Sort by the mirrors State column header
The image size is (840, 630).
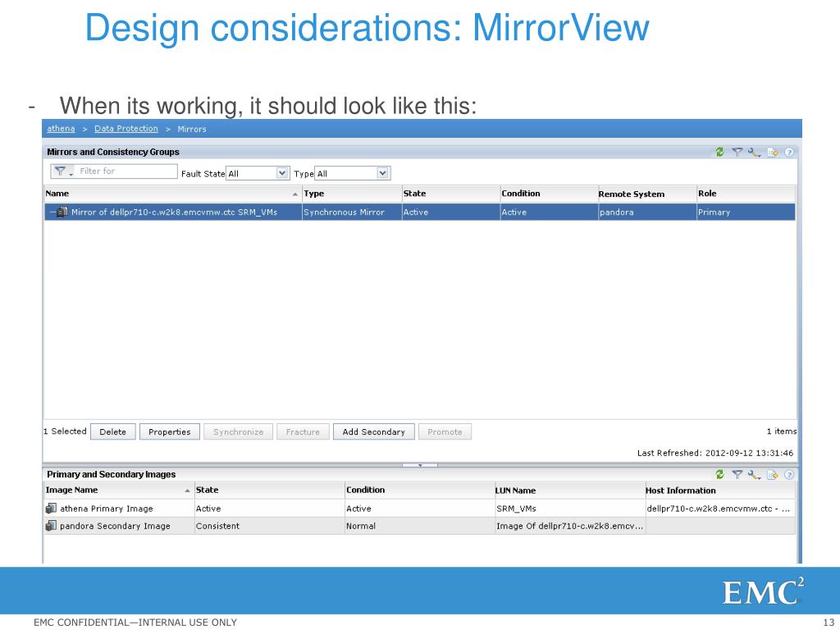point(450,194)
